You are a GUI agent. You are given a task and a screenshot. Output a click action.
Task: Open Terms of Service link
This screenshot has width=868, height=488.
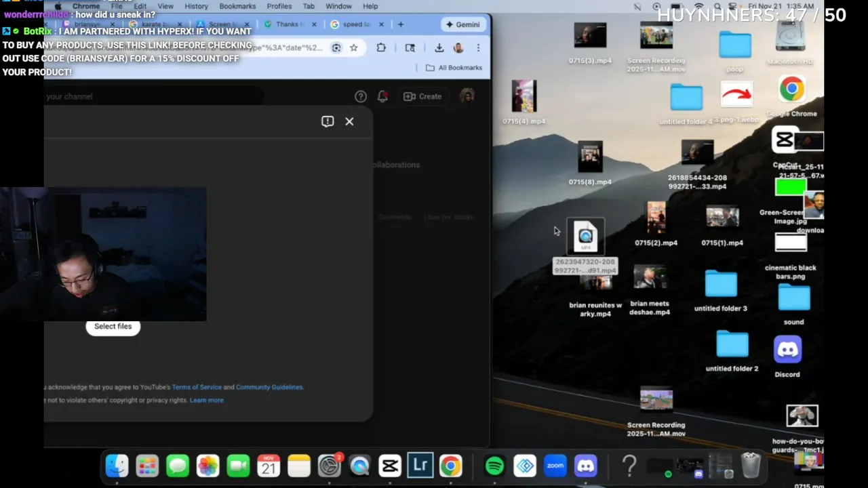[197, 387]
